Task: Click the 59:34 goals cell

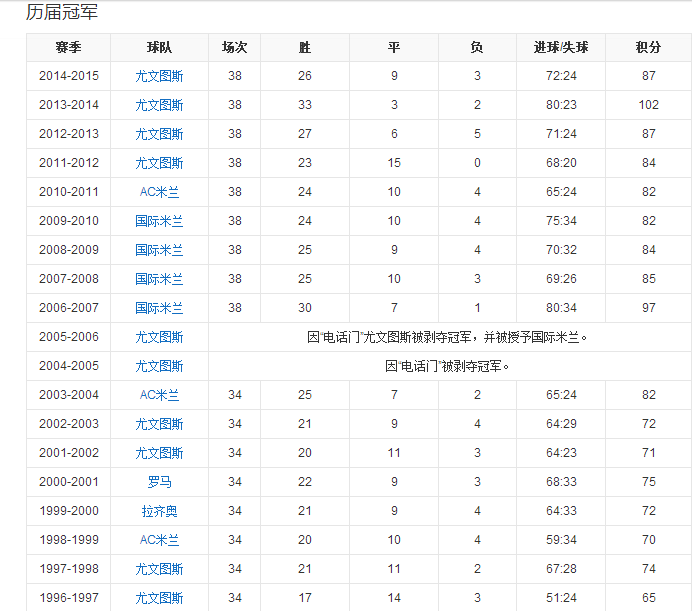Action: (x=561, y=540)
